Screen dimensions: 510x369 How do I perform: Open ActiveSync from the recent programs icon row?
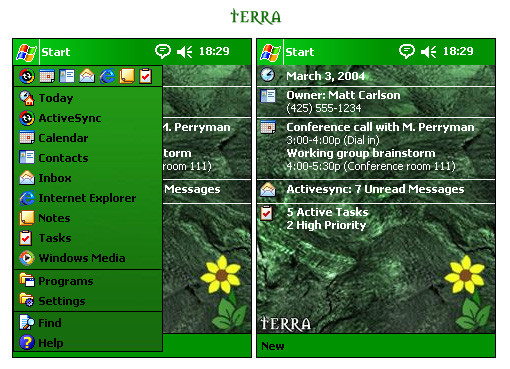[x=27, y=76]
